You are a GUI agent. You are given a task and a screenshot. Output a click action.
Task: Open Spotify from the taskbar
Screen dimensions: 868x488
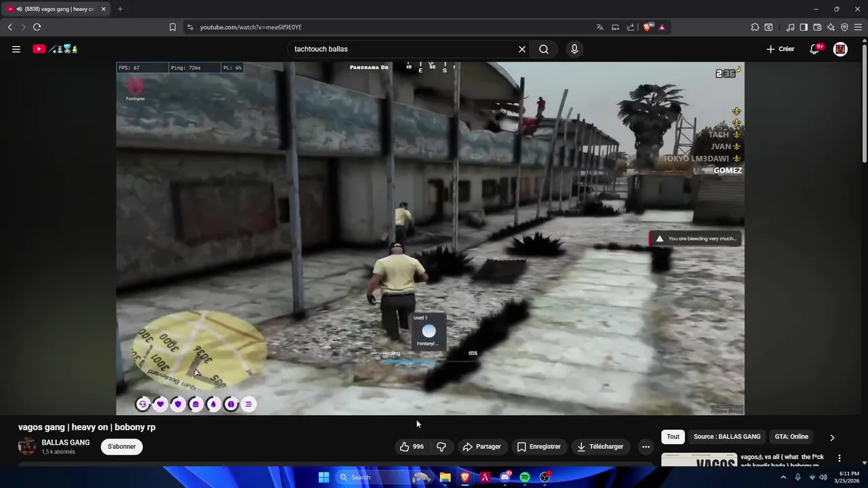525,477
